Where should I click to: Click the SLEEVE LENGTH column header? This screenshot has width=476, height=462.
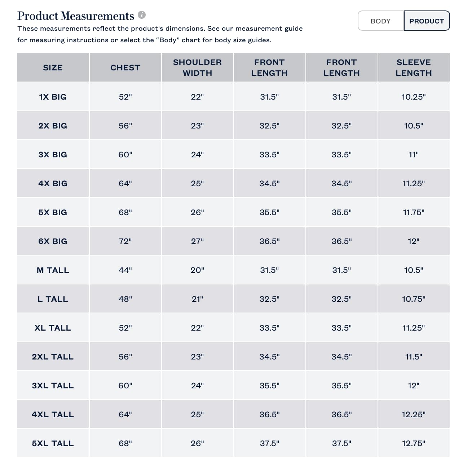[x=414, y=67]
